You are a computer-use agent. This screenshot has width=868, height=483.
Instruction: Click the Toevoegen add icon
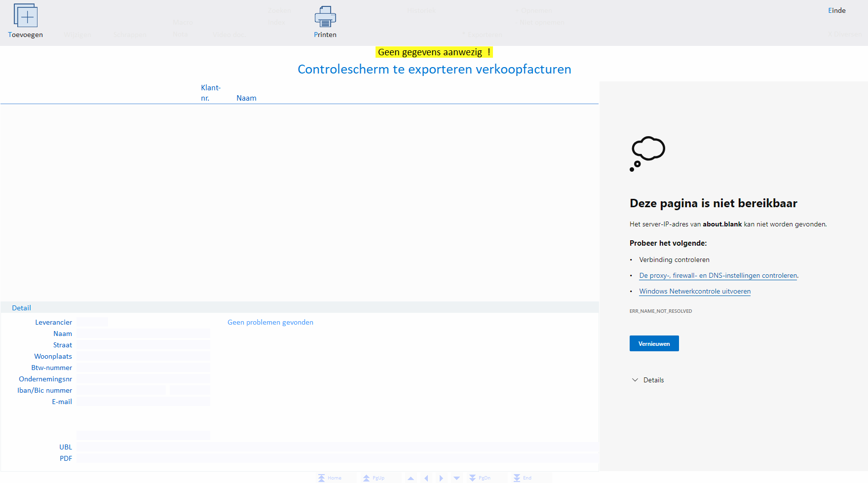26,16
